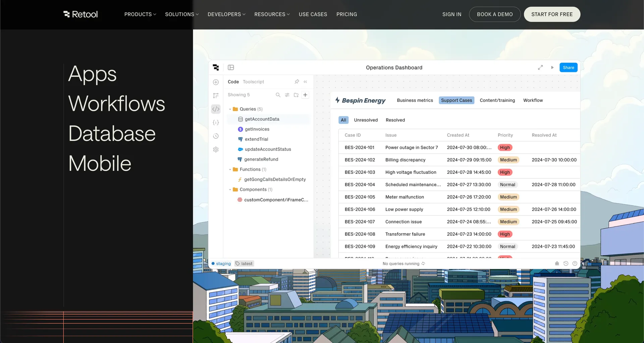Click Start for Free button

tap(552, 14)
